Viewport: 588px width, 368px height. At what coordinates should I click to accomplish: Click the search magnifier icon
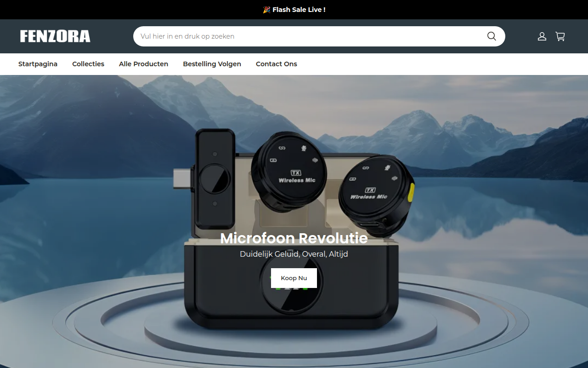pyautogui.click(x=492, y=36)
